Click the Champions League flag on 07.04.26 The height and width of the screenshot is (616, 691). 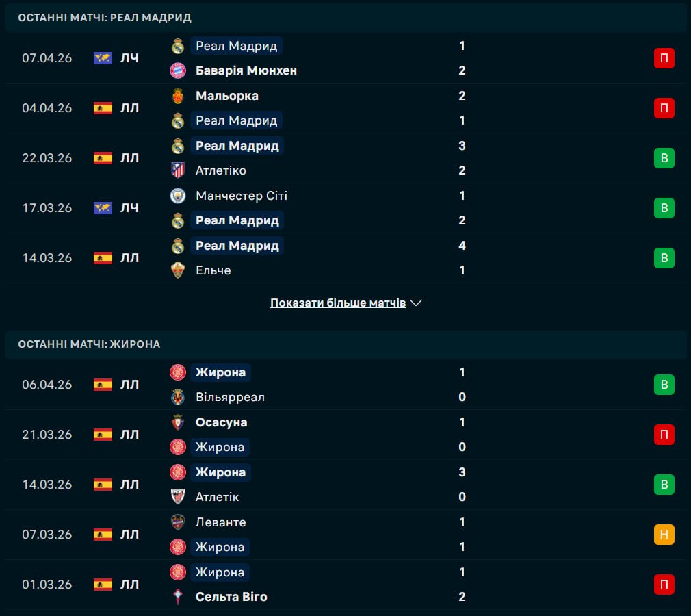pyautogui.click(x=103, y=58)
